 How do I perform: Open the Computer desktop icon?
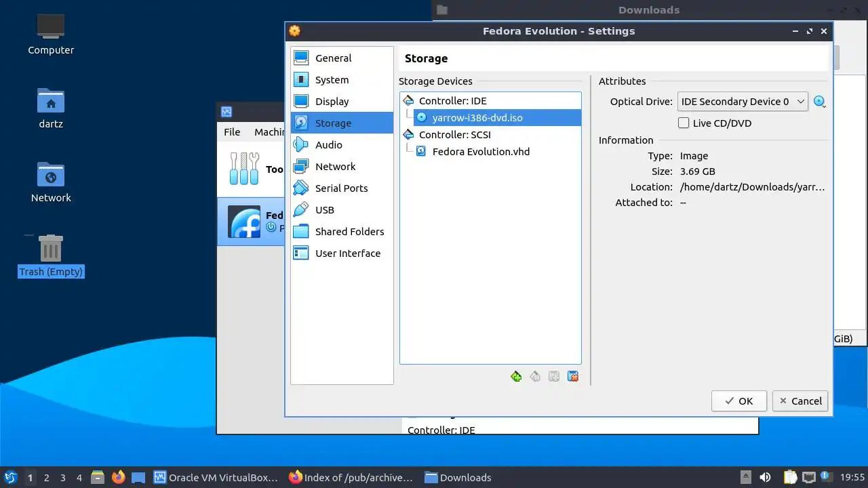[x=51, y=34]
